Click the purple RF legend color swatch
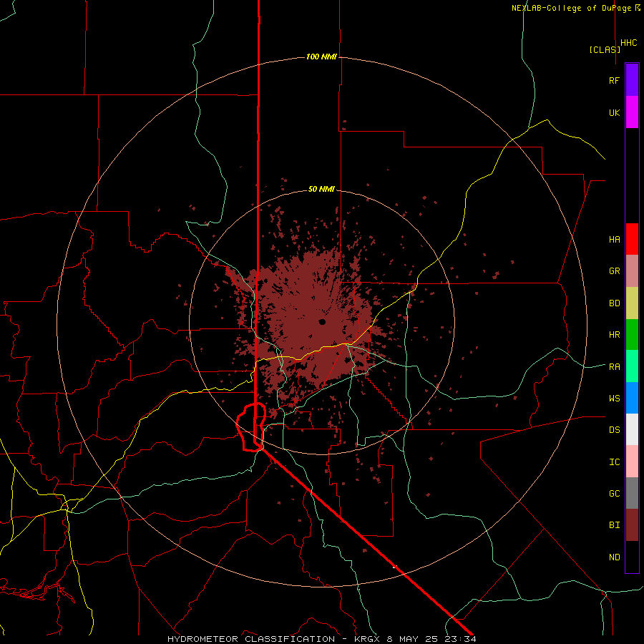Image resolution: width=644 pixels, height=644 pixels. (x=632, y=80)
